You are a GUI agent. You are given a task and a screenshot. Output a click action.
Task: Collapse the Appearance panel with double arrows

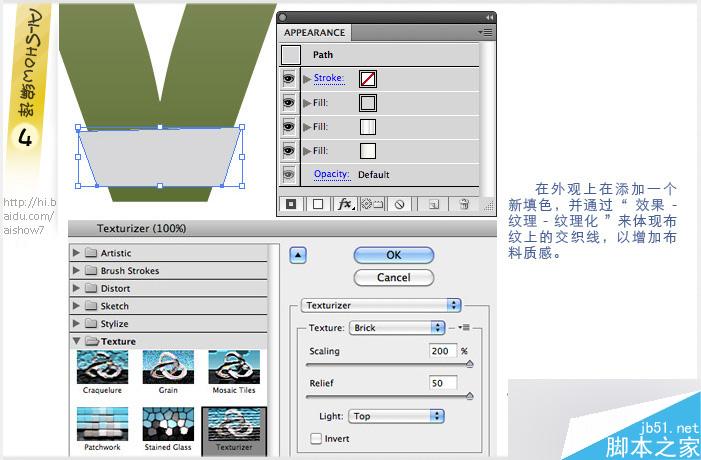coord(490,17)
